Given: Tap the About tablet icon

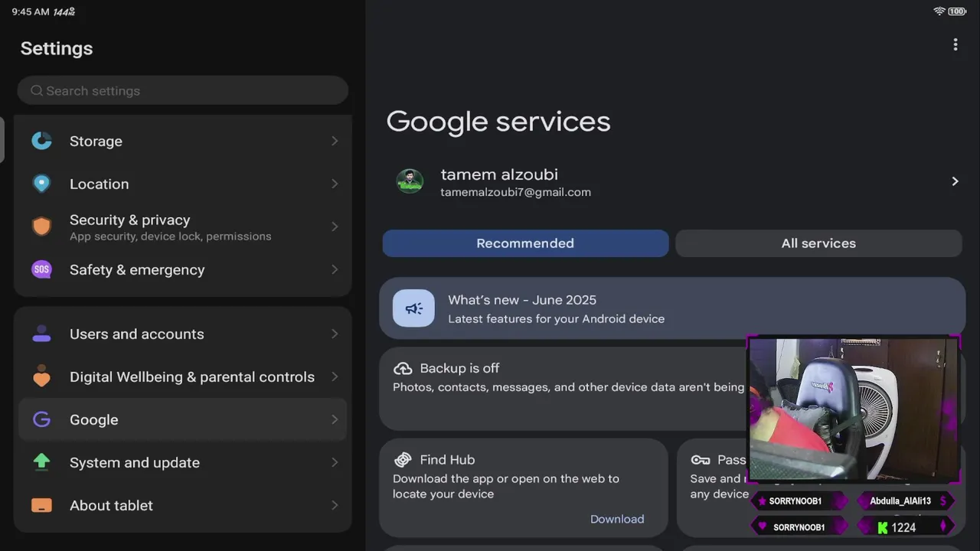Looking at the screenshot, I should click(41, 505).
